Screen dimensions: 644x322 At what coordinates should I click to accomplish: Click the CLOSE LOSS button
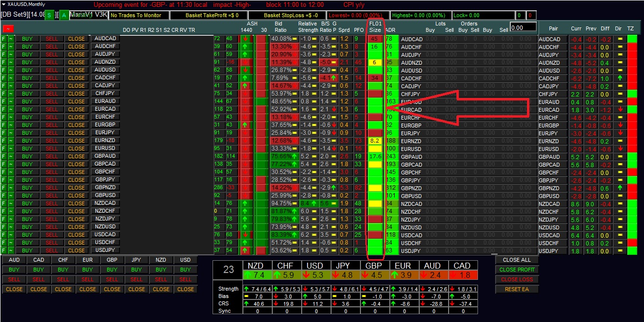[517, 279]
